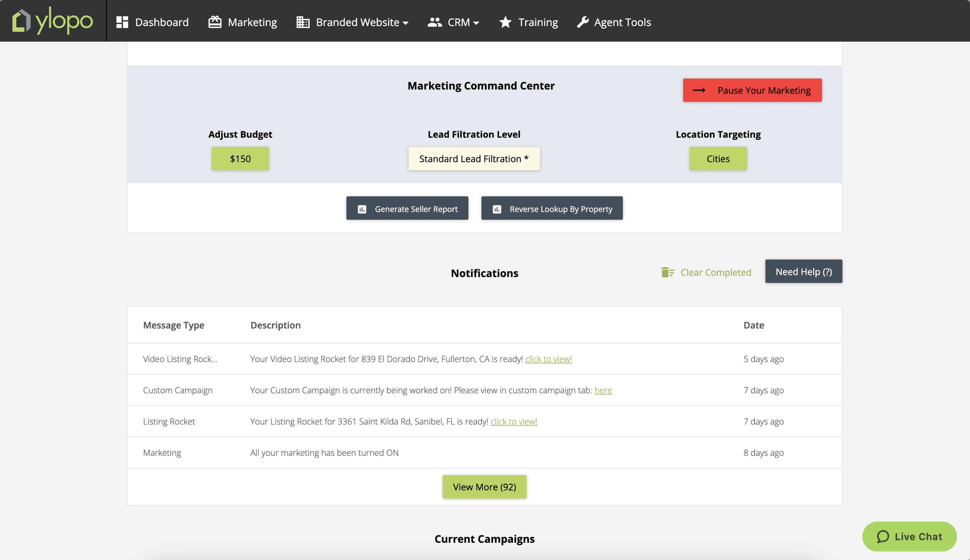Open the Agent Tools menu item
970x560 pixels.
point(622,22)
